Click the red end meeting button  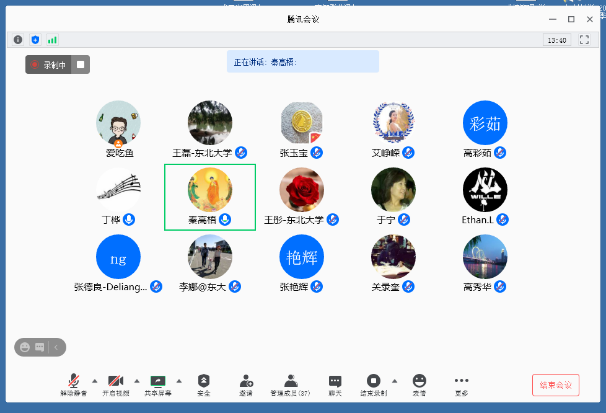coord(555,385)
